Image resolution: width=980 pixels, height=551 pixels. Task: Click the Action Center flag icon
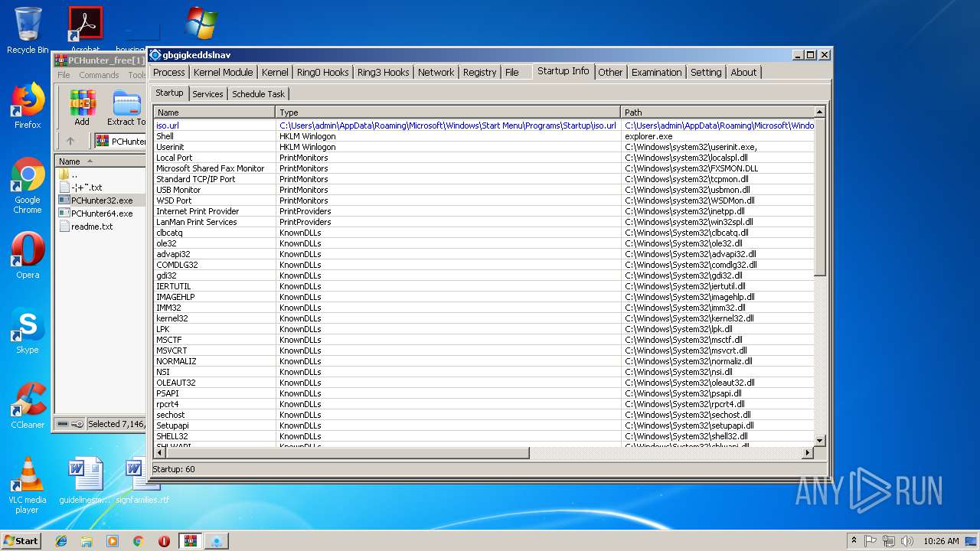(871, 541)
